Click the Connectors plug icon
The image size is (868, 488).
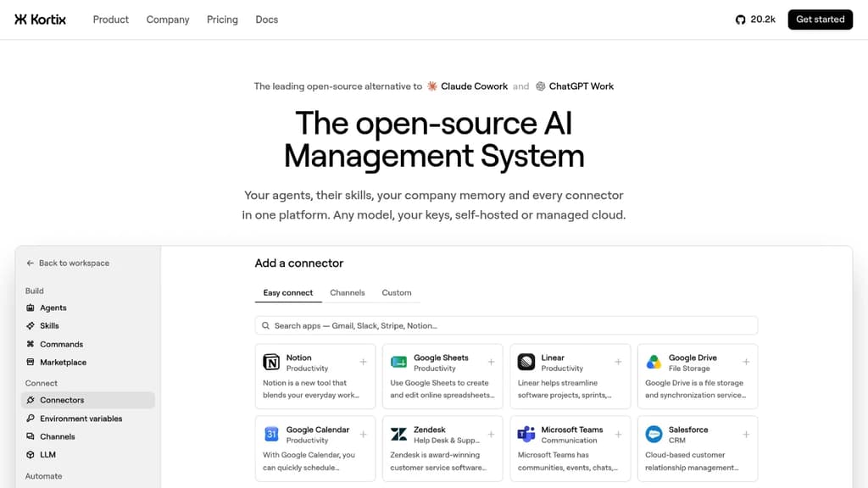point(31,400)
